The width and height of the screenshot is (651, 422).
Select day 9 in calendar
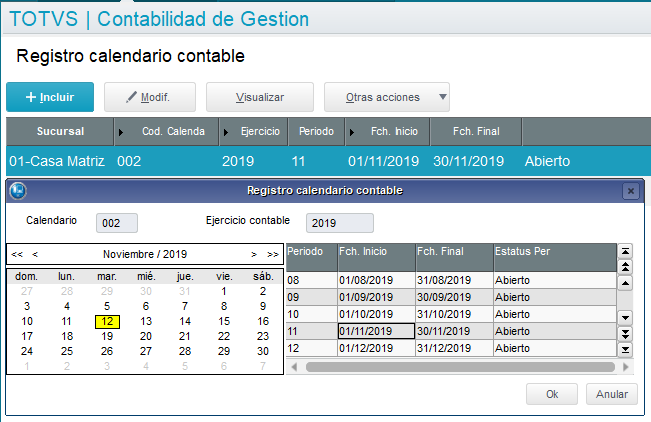pos(263,307)
